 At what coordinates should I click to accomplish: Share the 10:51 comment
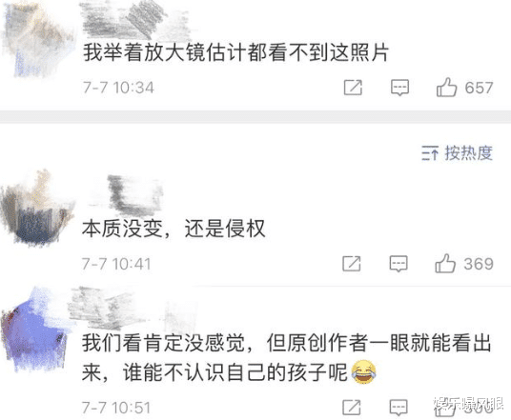click(351, 407)
